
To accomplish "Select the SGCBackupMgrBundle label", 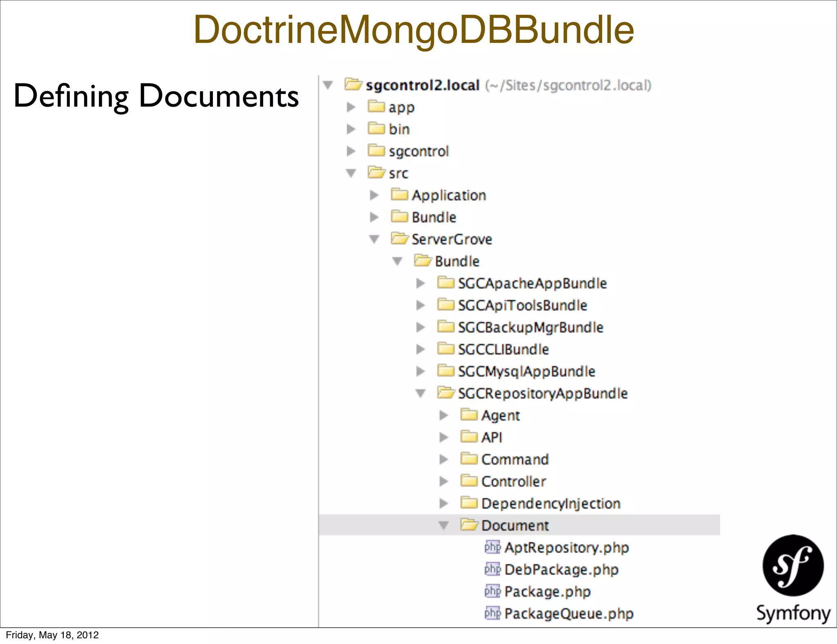I will tap(530, 328).
